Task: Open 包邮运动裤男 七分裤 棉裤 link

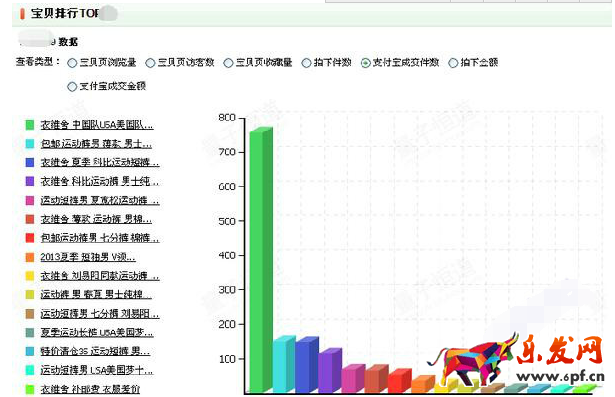Action: pos(100,238)
